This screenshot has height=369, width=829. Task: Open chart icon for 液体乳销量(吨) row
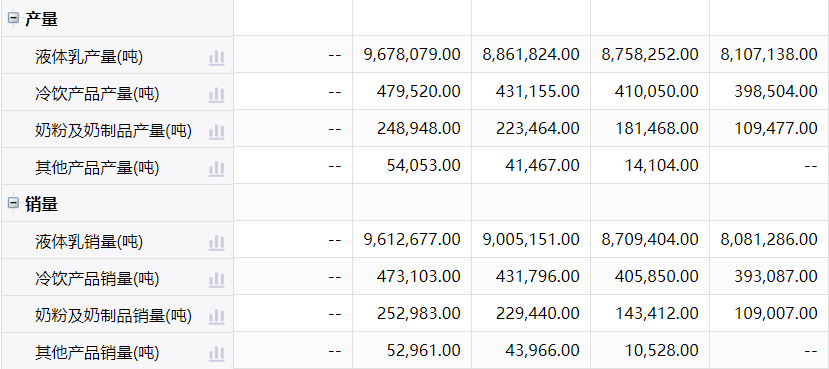click(216, 243)
